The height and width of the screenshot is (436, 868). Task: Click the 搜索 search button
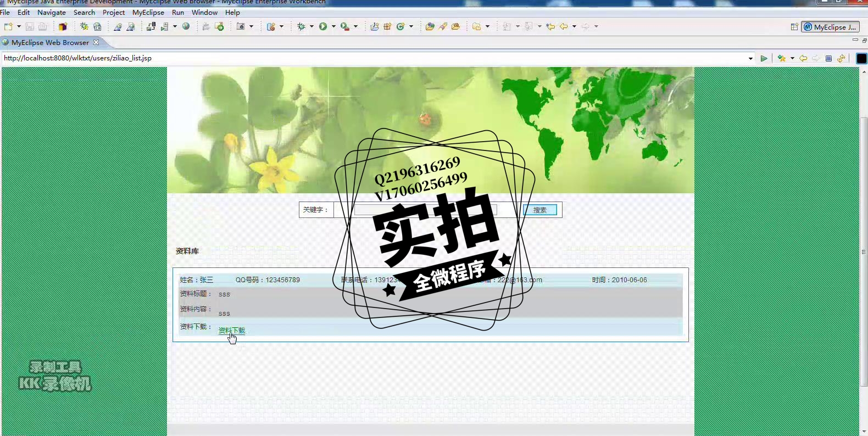[x=540, y=210]
